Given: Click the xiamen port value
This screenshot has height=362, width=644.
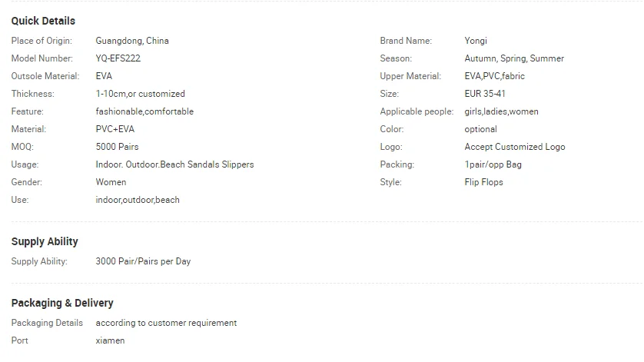Looking at the screenshot, I should point(110,340).
